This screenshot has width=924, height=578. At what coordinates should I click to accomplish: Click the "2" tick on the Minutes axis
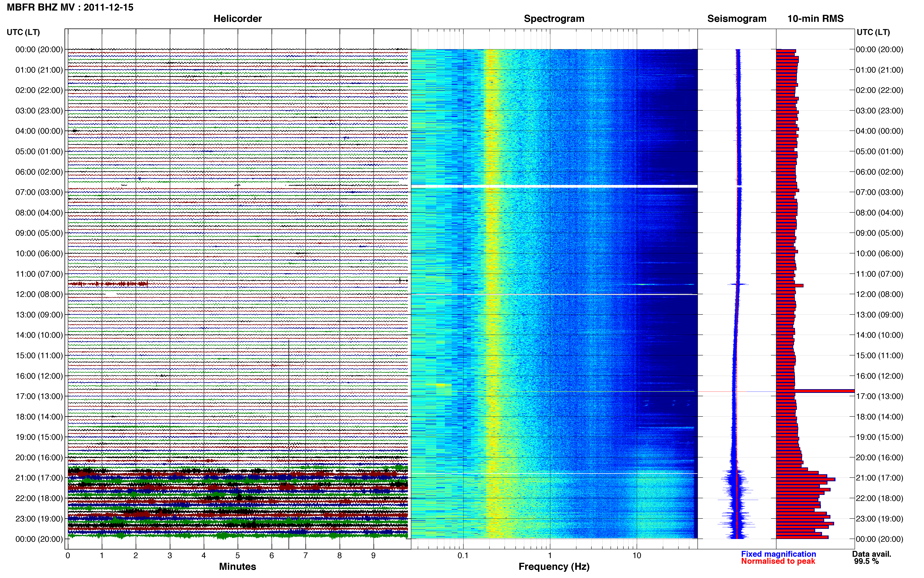pos(136,555)
